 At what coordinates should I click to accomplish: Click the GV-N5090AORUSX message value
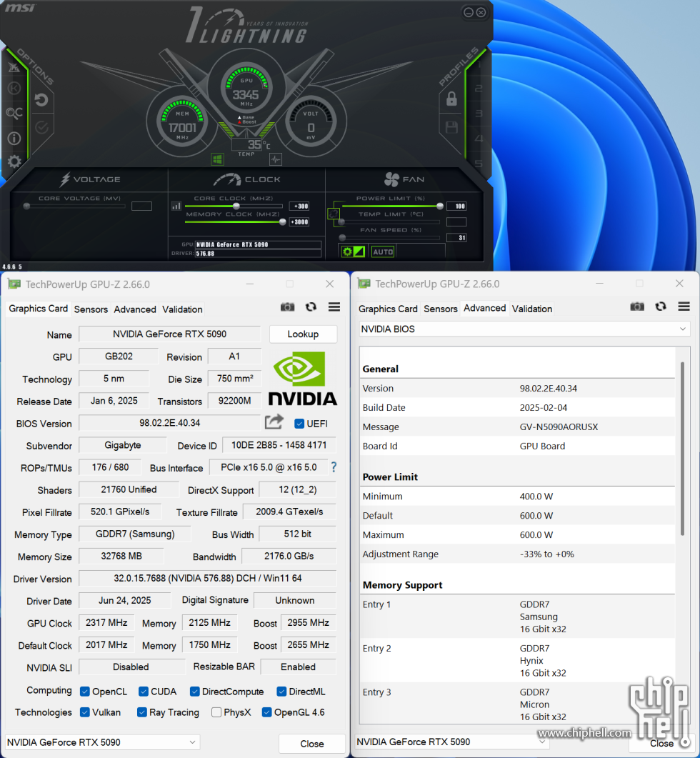point(559,427)
